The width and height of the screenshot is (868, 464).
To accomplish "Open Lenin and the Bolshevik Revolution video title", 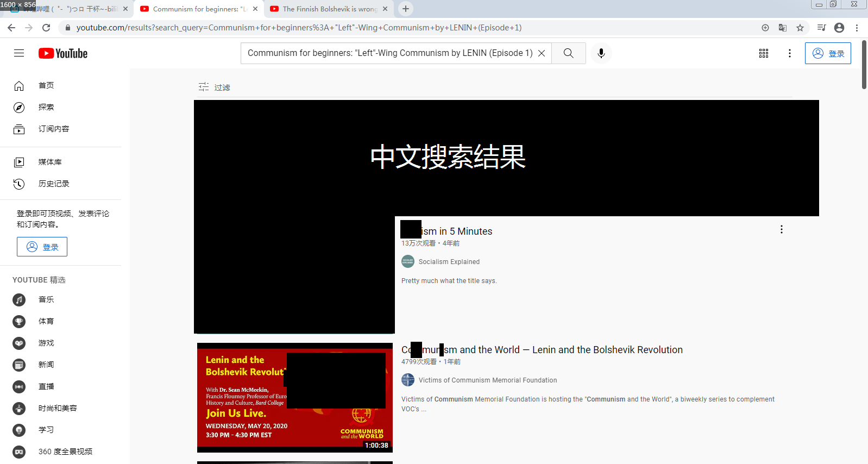I will 542,349.
